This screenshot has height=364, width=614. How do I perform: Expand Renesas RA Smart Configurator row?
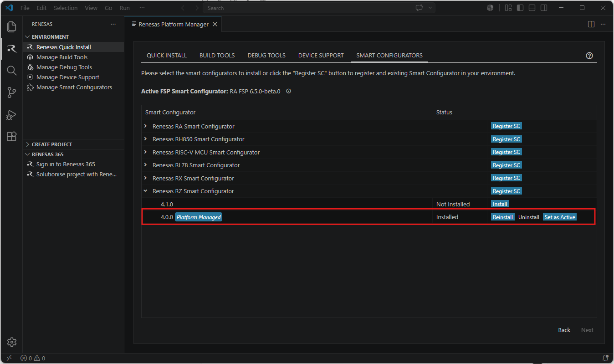pos(145,126)
